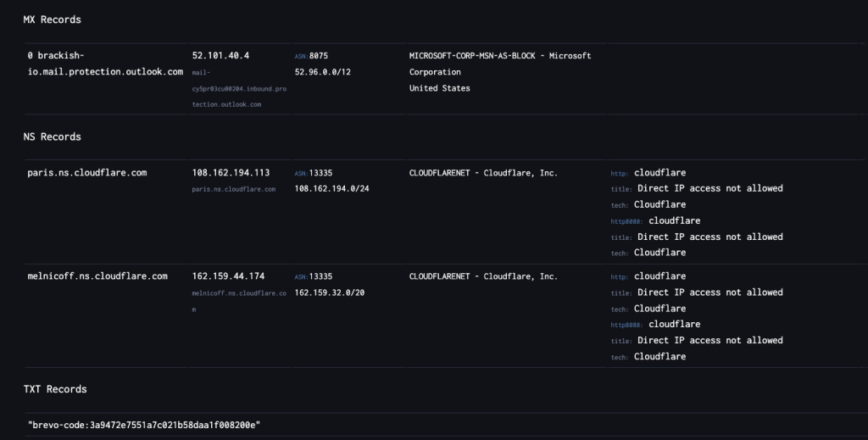Click IP address 108.162.194.113

click(231, 173)
